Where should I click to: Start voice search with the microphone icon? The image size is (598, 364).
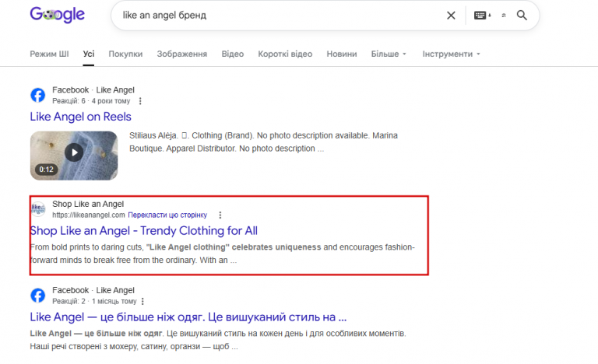pos(504,16)
